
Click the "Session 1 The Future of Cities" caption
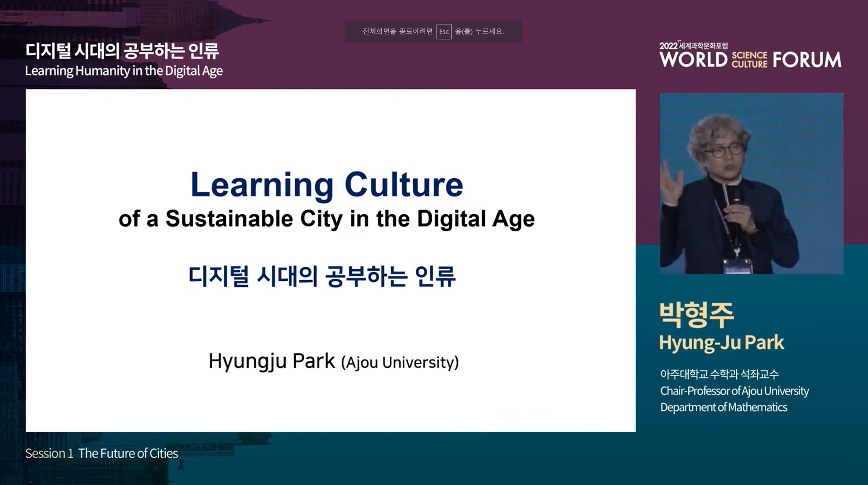(x=101, y=453)
